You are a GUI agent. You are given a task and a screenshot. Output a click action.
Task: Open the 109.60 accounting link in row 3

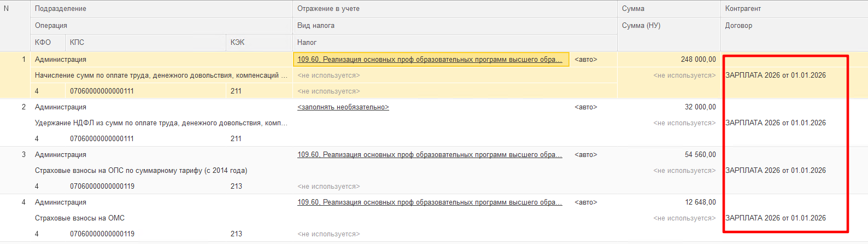coord(429,155)
